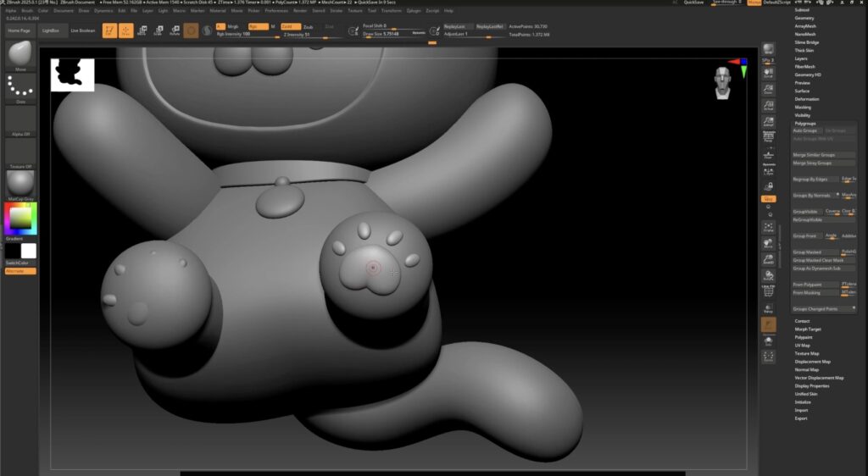The height and width of the screenshot is (476, 868).
Task: Open the Home Page button
Action: pos(19,30)
